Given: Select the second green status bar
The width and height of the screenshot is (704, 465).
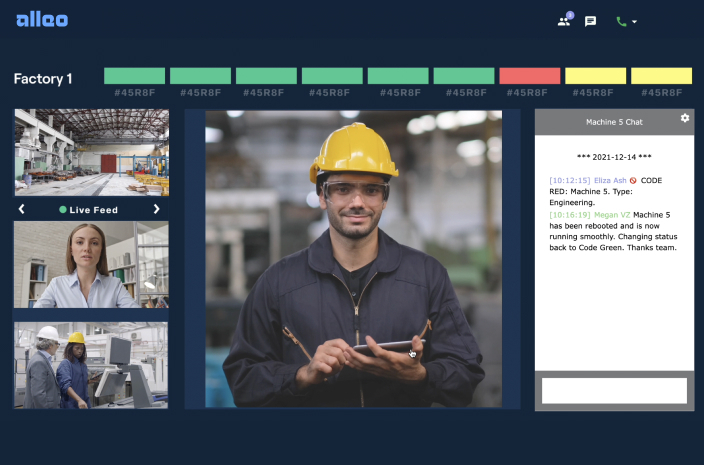Looking at the screenshot, I should point(200,76).
